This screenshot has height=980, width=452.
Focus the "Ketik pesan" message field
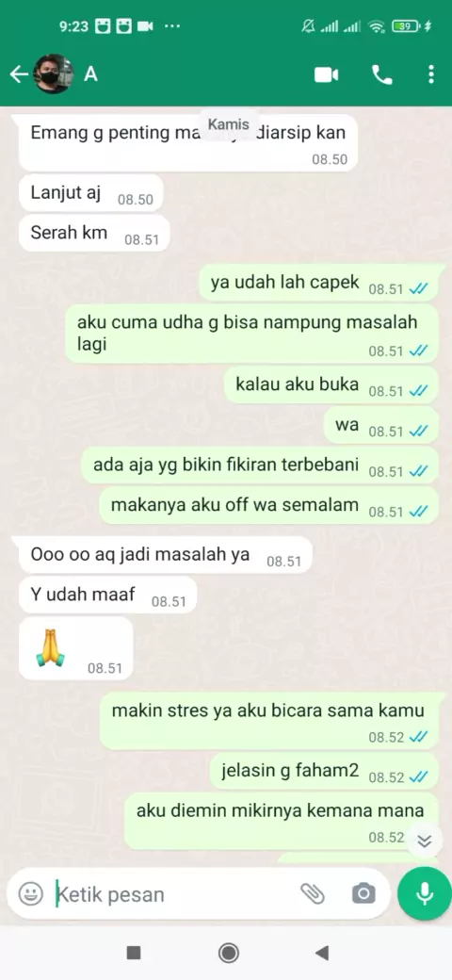[175, 893]
